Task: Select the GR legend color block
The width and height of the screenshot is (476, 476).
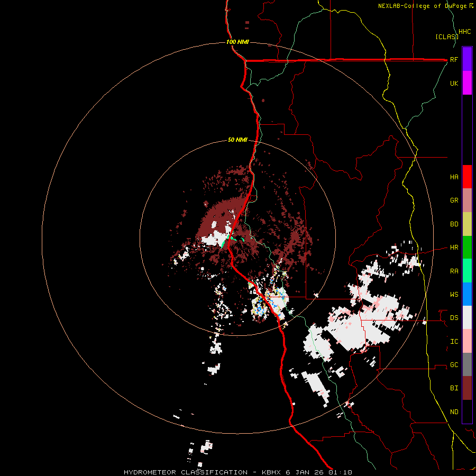Action: [x=467, y=200]
